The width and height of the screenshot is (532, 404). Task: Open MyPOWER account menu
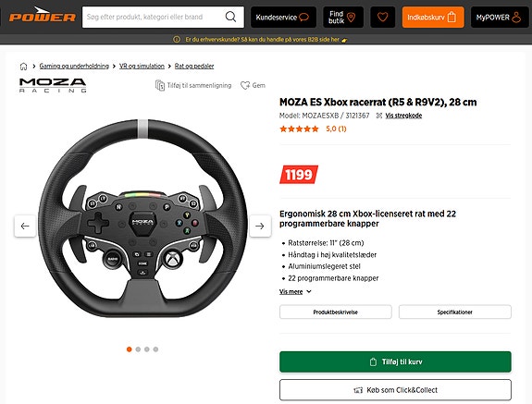[x=500, y=17]
